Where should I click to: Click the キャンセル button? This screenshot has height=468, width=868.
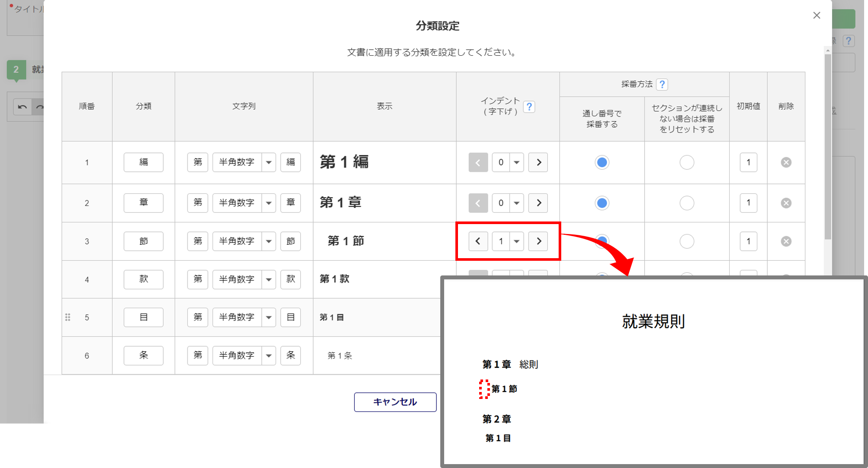pyautogui.click(x=395, y=402)
